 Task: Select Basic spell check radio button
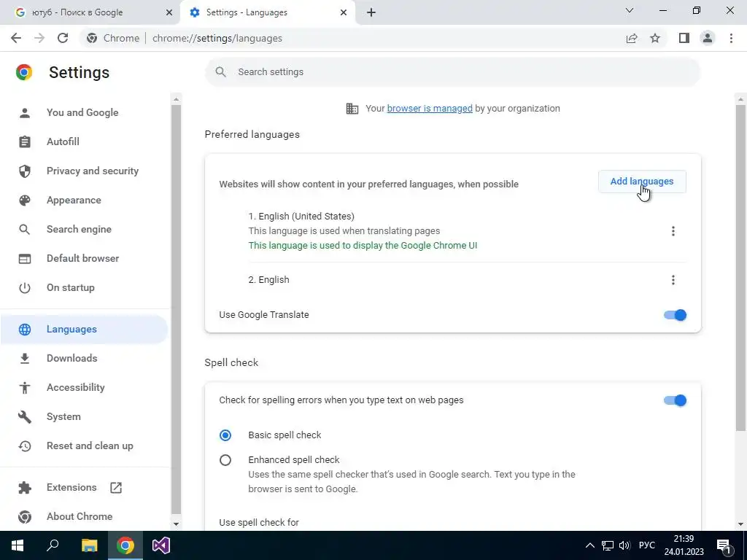[225, 435]
